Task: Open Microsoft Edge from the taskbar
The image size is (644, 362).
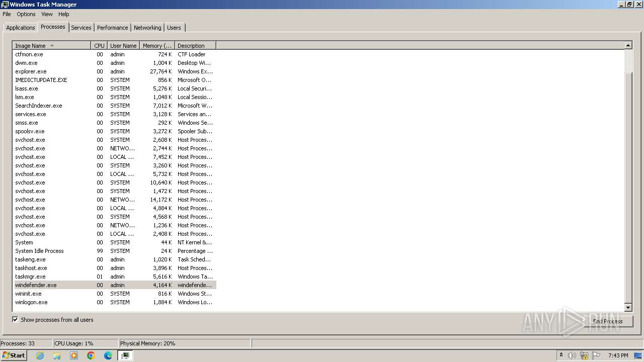Action: 108,355
